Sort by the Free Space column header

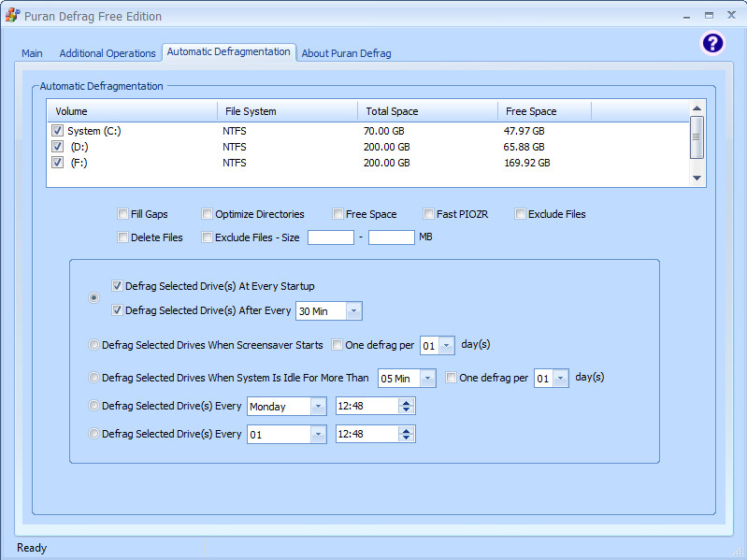544,111
